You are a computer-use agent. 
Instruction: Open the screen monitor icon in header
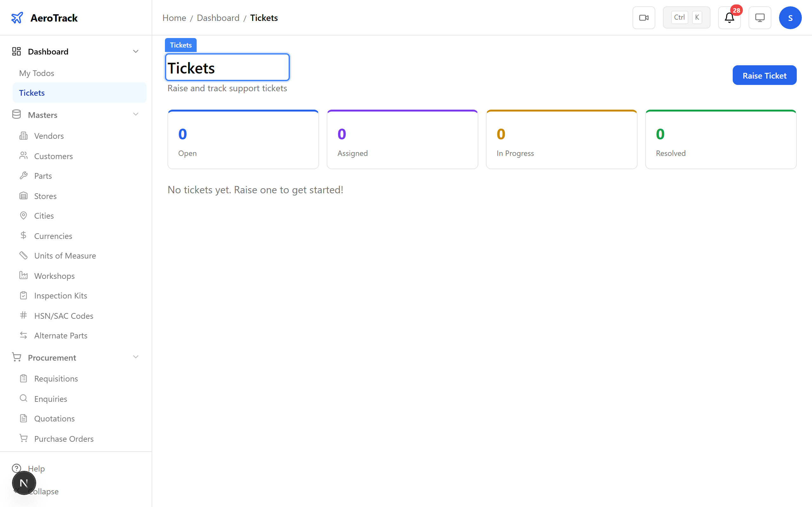[759, 17]
